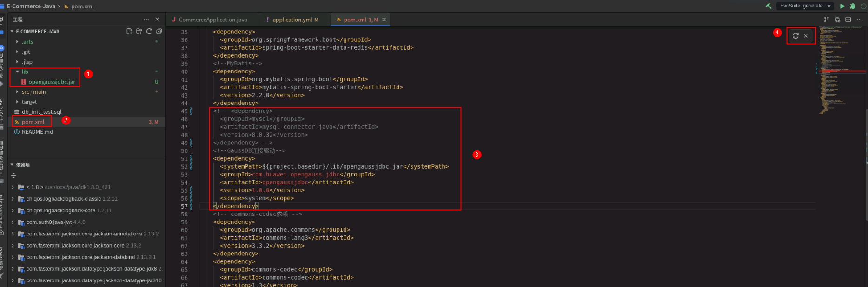The image size is (868, 287).
Task: Click pom.xml in the breadcrumb path
Action: click(x=82, y=6)
